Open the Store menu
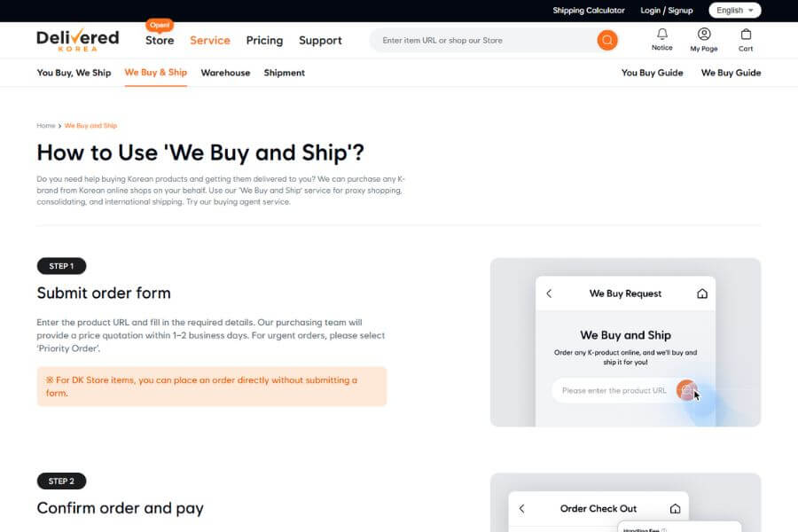 (160, 40)
